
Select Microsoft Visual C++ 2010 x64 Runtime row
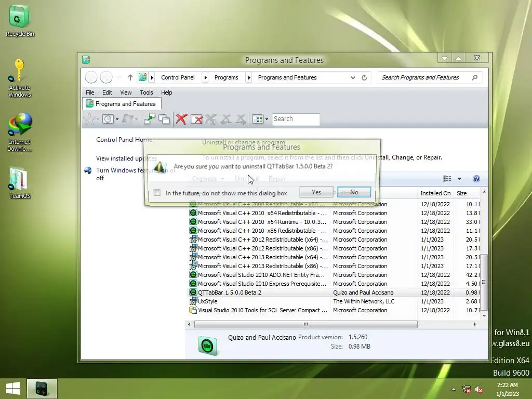[334, 222]
